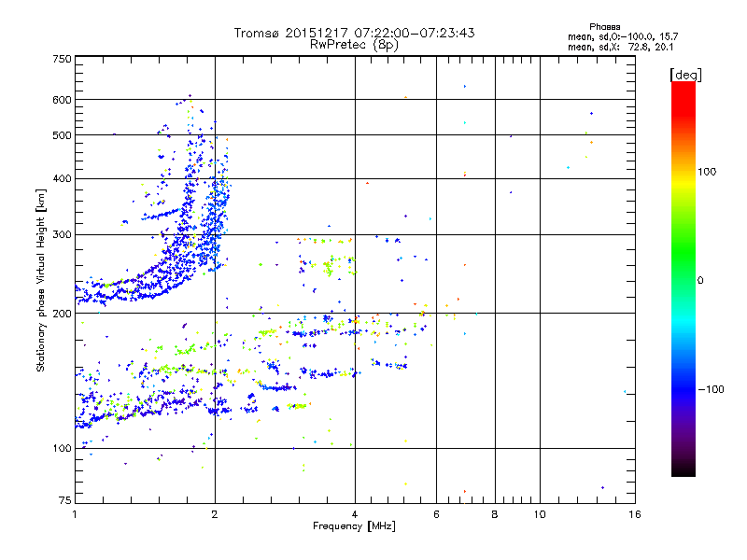The height and width of the screenshot is (560, 747).
Task: Click the colorbar label "0"
Action: tap(700, 281)
